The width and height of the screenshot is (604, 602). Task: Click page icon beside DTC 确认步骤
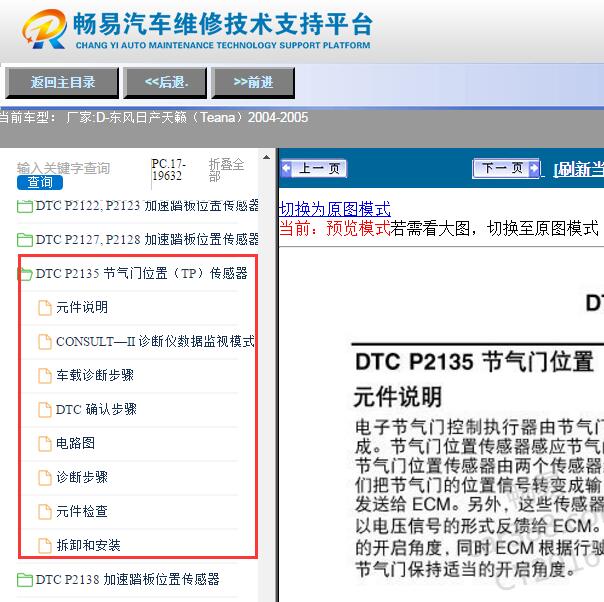tap(45, 409)
